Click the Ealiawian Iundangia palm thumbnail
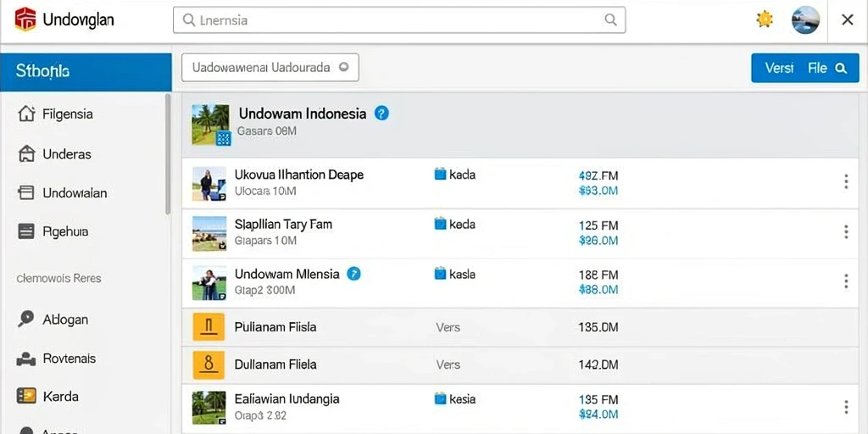The width and height of the screenshot is (868, 434). pos(209,409)
